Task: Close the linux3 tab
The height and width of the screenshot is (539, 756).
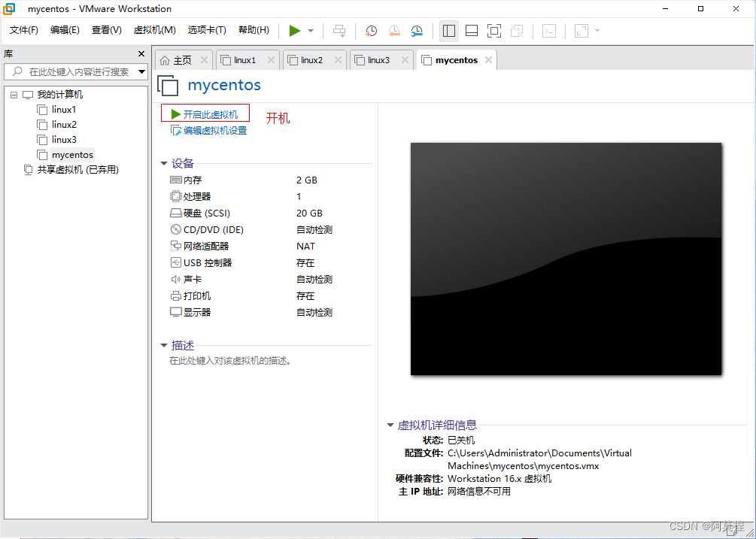Action: point(405,60)
